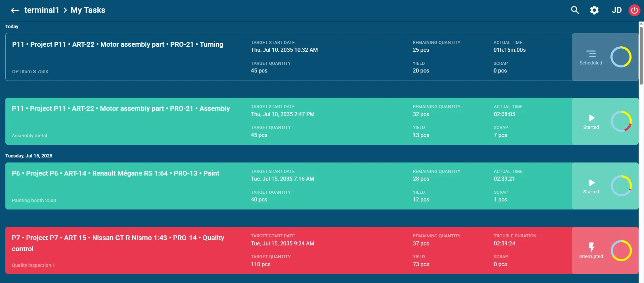Open the search magnifier icon

click(x=575, y=10)
